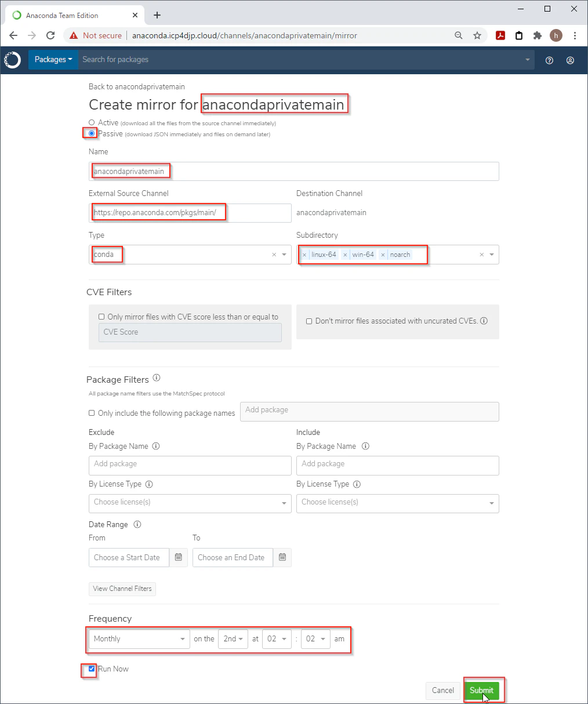Clear all Subdirectory selections
This screenshot has height=704, width=588.
tap(481, 255)
